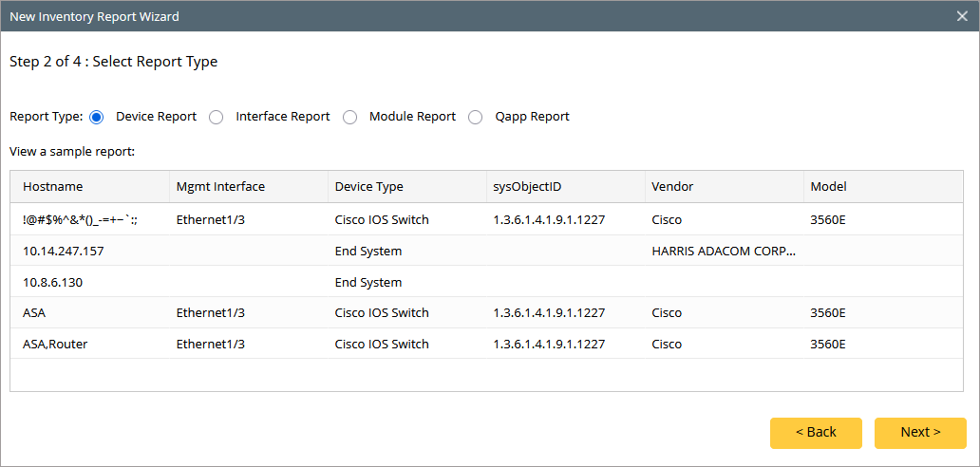Pick the Qapp Report type

(x=476, y=118)
